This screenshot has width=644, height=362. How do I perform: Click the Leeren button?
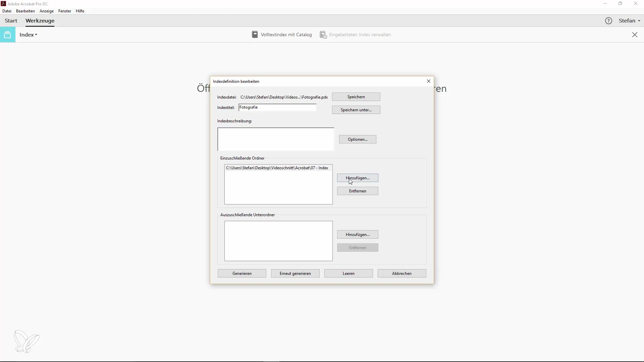(348, 273)
